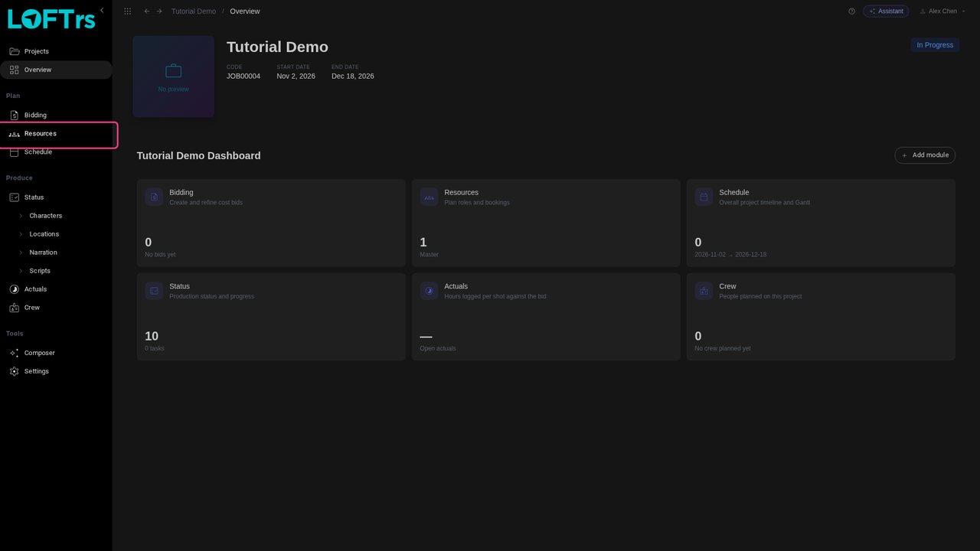Open Settings in the sidebar
The width and height of the screenshot is (980, 551).
pos(56,371)
